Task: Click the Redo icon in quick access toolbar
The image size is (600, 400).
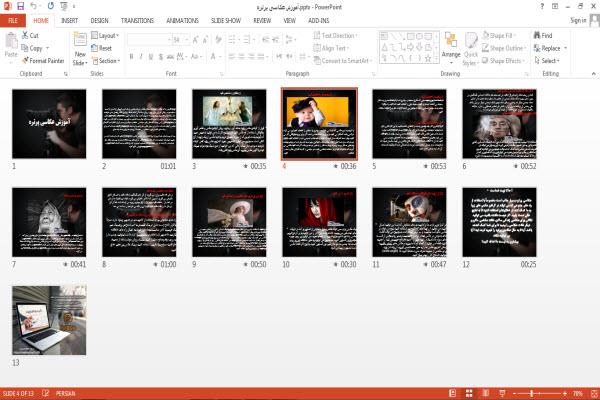Action: [x=51, y=6]
